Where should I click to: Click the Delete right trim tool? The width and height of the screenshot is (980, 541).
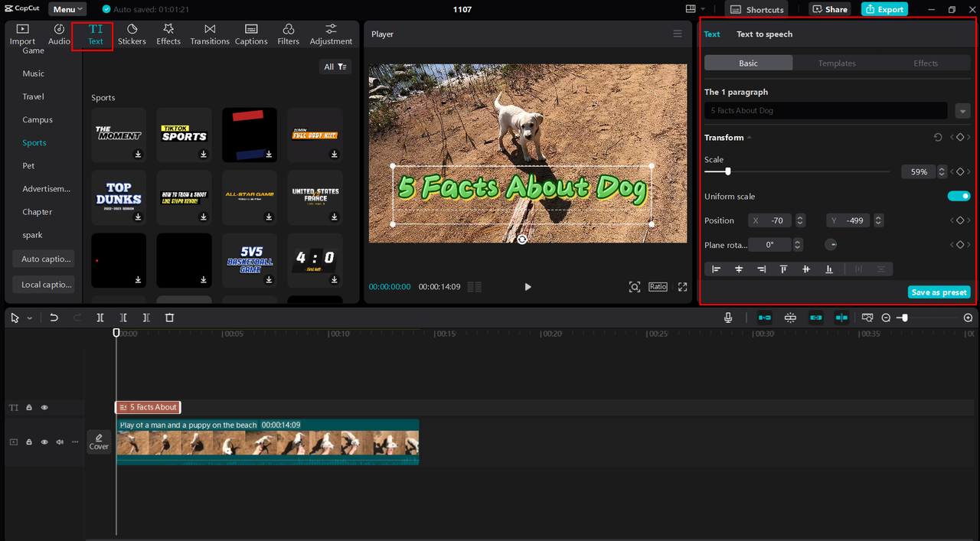pyautogui.click(x=146, y=318)
